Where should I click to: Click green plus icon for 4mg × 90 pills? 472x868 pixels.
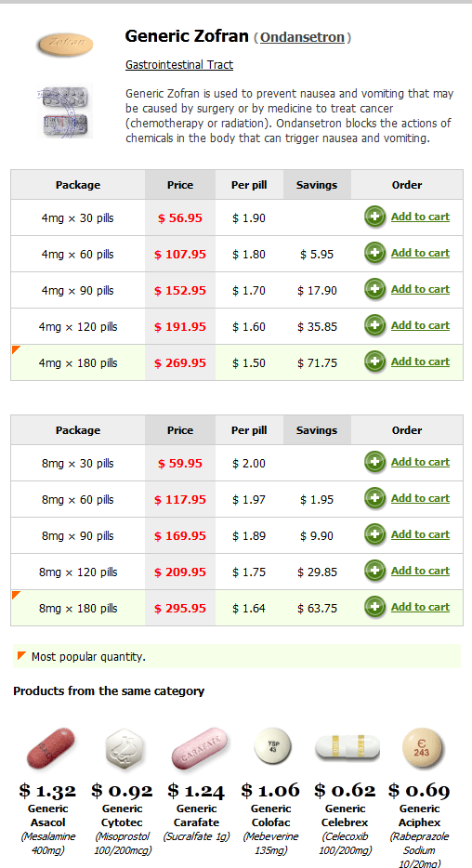coord(374,290)
